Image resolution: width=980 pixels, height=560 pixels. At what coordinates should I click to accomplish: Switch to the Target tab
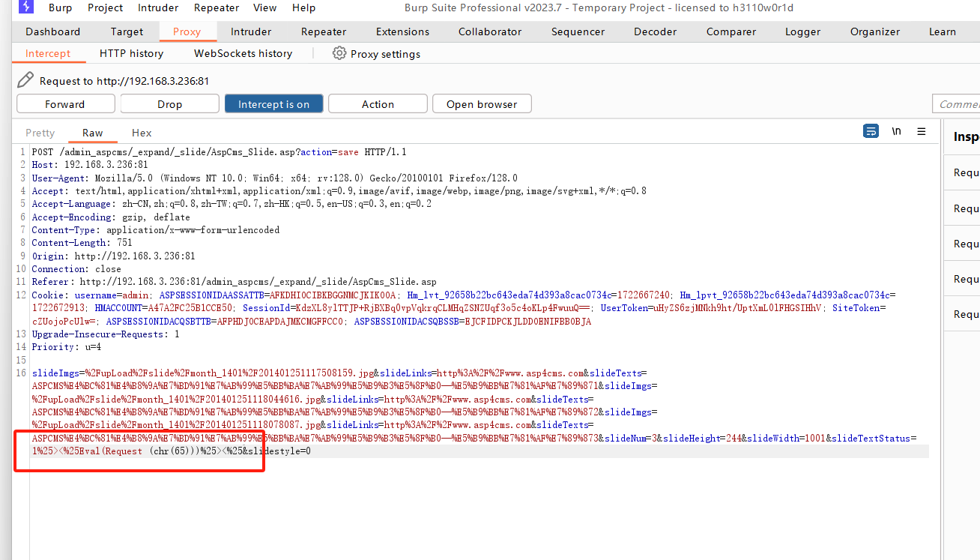pyautogui.click(x=127, y=31)
